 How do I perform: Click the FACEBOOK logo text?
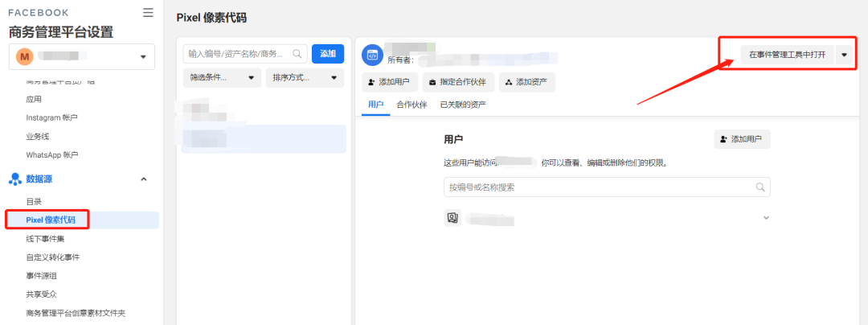tap(39, 13)
